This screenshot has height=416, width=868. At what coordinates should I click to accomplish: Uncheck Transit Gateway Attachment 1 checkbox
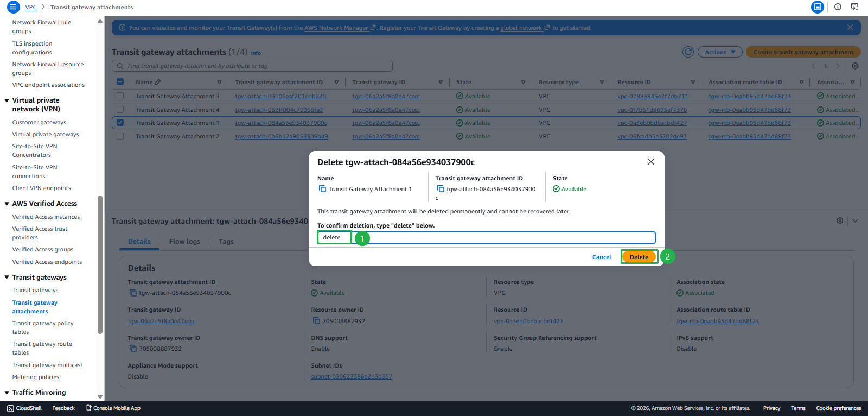[120, 123]
